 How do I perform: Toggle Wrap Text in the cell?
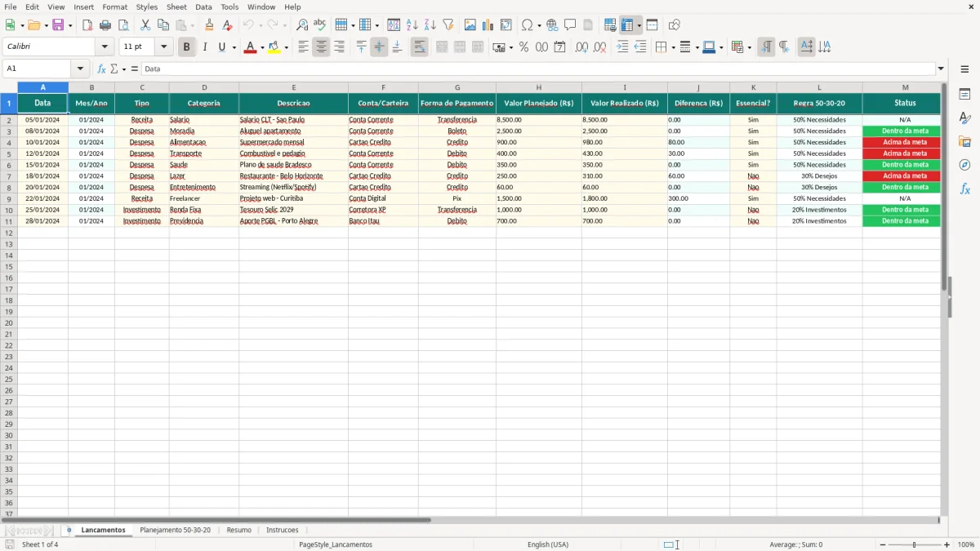pyautogui.click(x=419, y=47)
